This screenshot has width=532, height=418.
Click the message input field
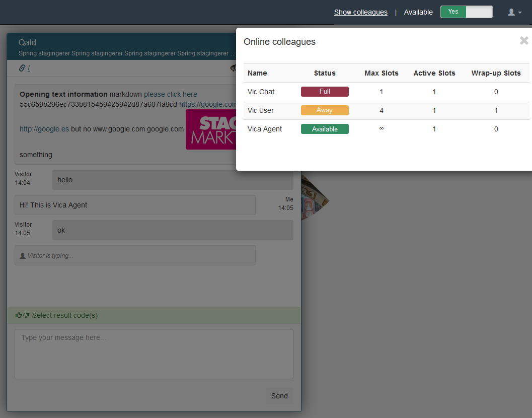154,353
